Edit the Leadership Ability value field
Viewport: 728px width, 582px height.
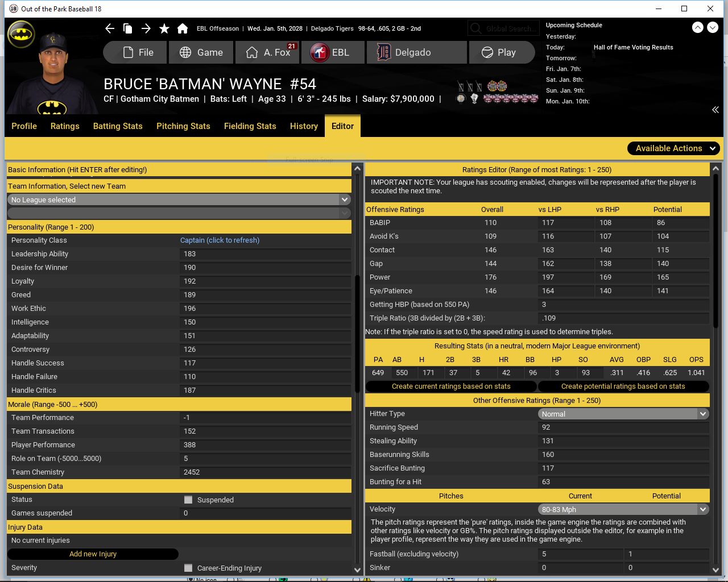pos(265,254)
